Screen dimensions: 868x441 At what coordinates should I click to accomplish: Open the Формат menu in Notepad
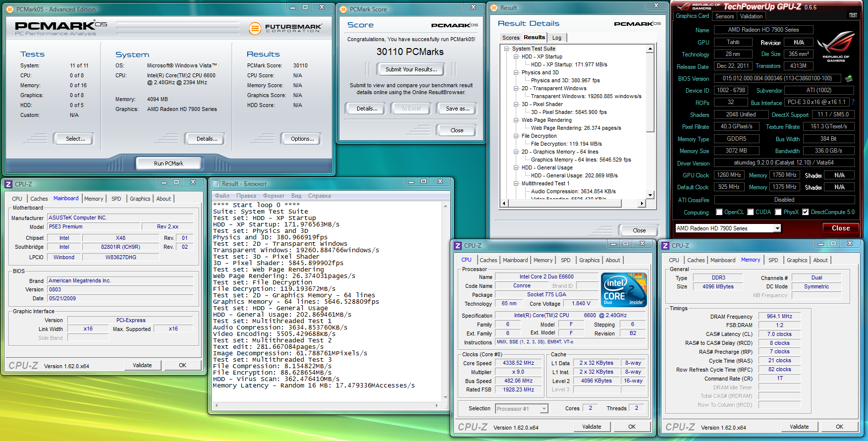(x=273, y=196)
